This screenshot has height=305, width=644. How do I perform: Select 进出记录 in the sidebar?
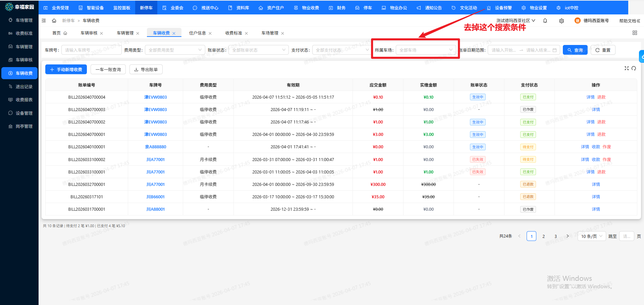coord(24,87)
